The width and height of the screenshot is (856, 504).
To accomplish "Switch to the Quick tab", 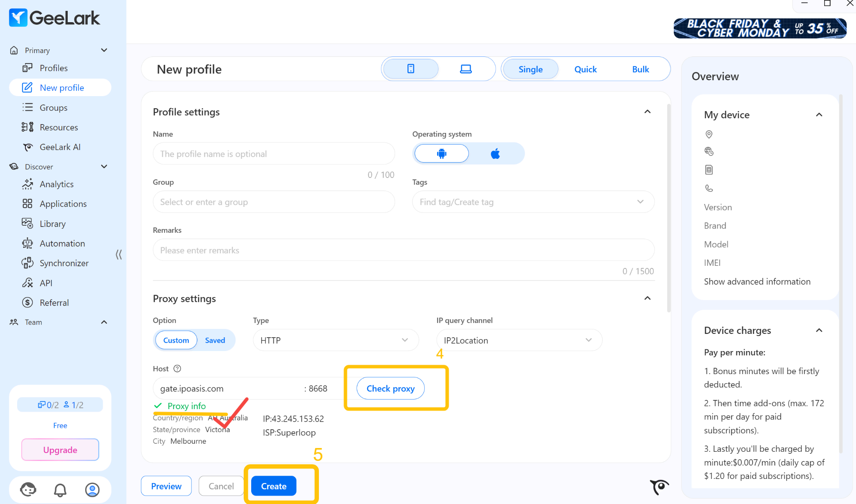I will [585, 69].
